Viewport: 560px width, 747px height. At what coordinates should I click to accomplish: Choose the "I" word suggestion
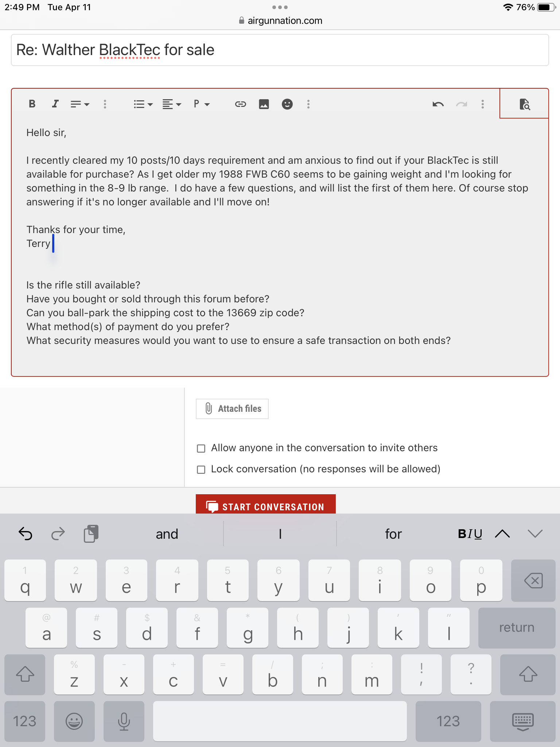coord(280,534)
